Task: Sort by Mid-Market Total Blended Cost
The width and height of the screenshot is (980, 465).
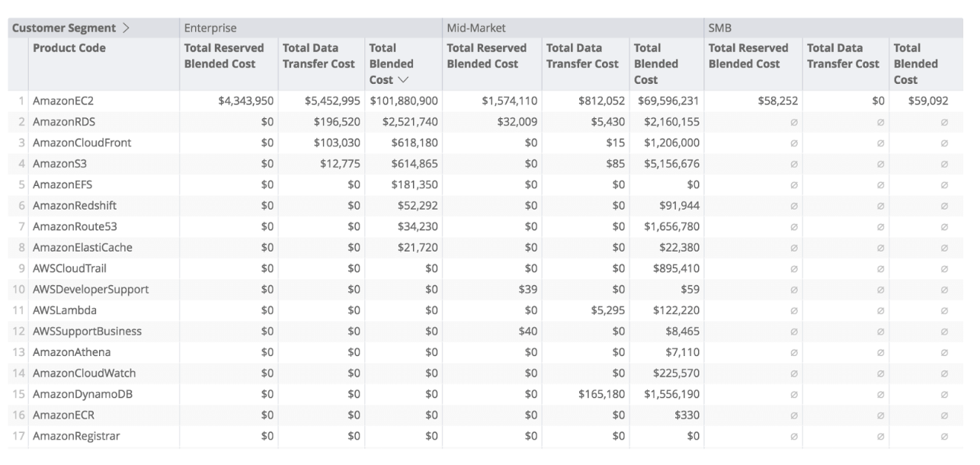Action: coord(655,64)
